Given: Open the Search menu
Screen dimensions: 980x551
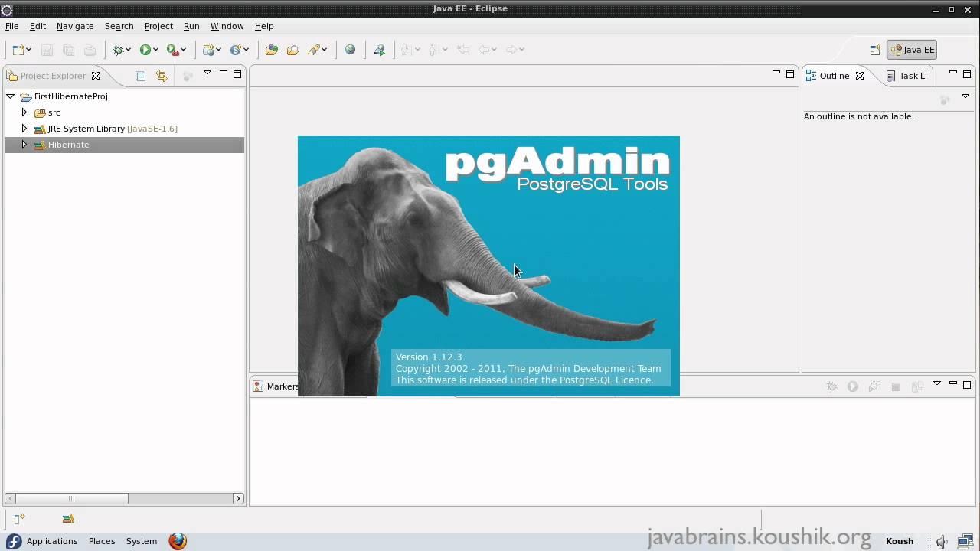Looking at the screenshot, I should coord(119,26).
